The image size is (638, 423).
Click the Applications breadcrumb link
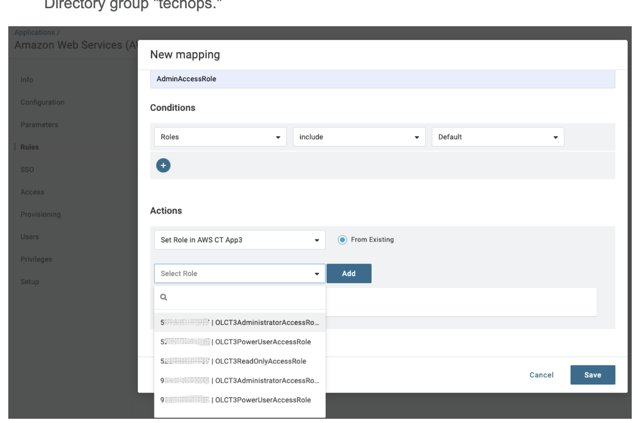35,33
